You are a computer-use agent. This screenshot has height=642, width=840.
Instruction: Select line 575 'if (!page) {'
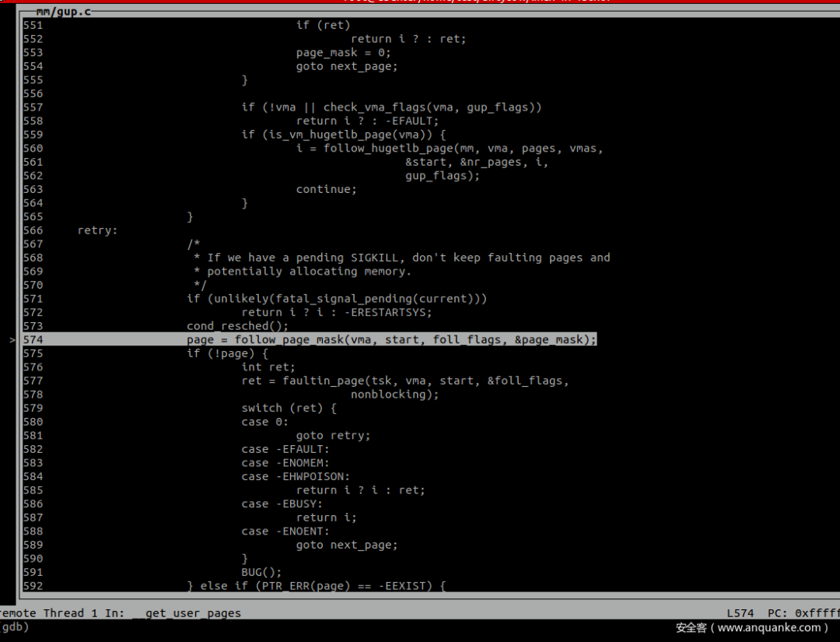click(x=227, y=354)
